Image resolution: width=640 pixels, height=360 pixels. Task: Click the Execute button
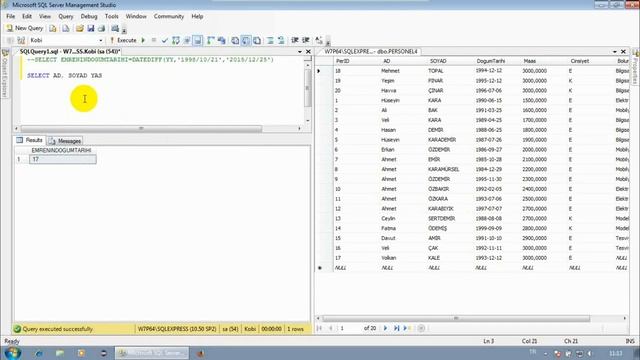[123, 40]
